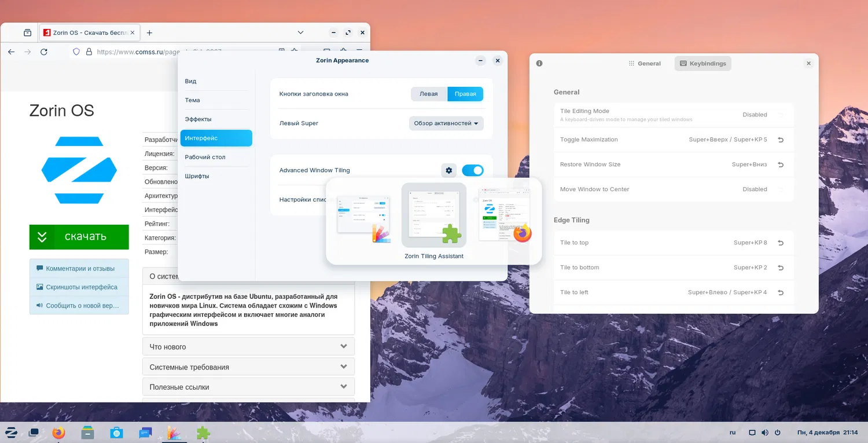The height and width of the screenshot is (443, 868).
Task: Click the 'Disabled' value for Move Window to Center
Action: click(x=755, y=189)
